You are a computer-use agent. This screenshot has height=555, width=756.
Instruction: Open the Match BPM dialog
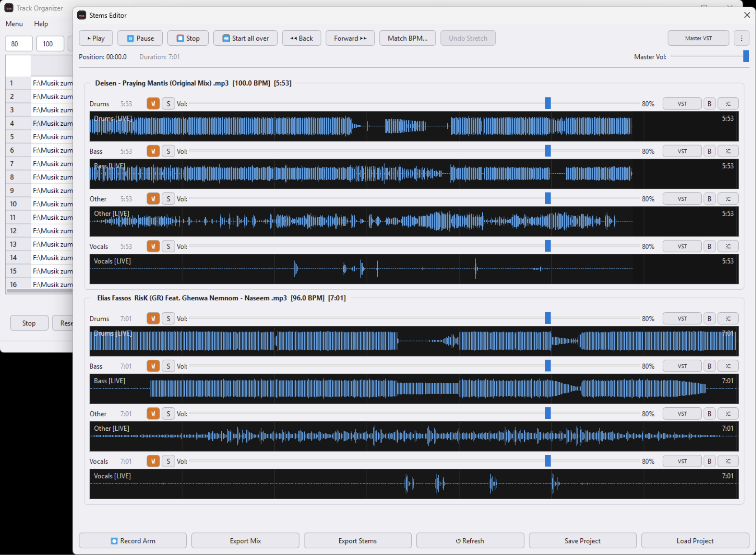coord(407,38)
